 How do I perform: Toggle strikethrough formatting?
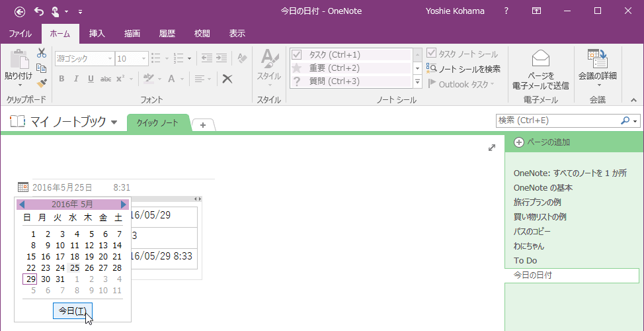pyautogui.click(x=106, y=79)
